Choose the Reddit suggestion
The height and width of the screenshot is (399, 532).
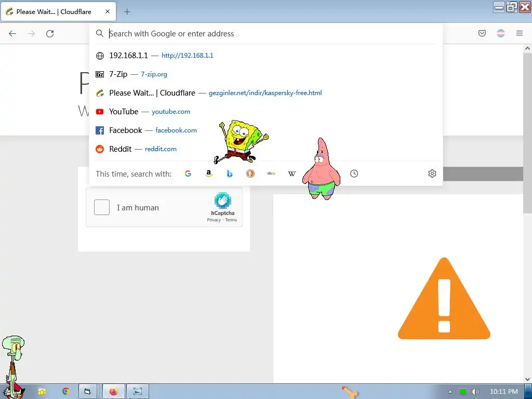(x=266, y=149)
